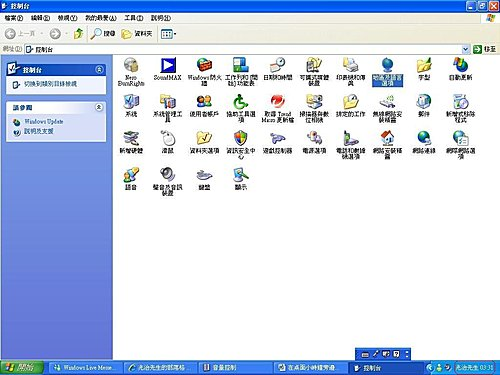Click the Folders toolbar button
The height and width of the screenshot is (375, 500).
coord(137,34)
